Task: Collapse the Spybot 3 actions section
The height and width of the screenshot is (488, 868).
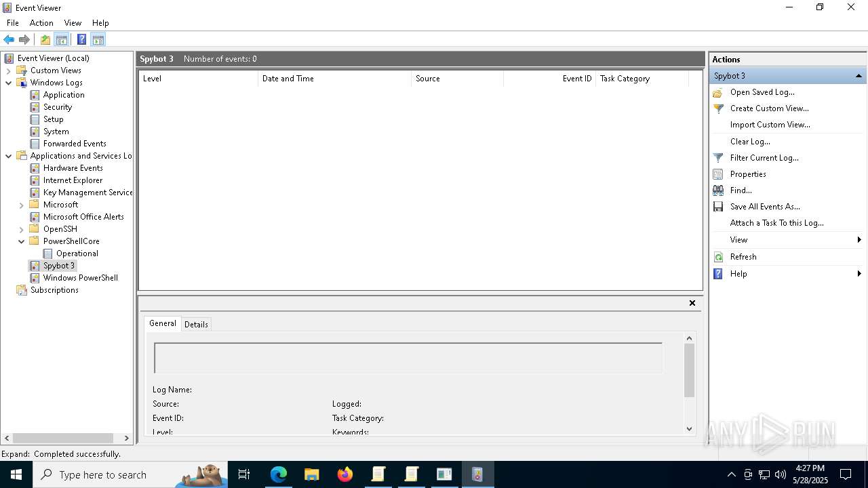Action: 859,76
